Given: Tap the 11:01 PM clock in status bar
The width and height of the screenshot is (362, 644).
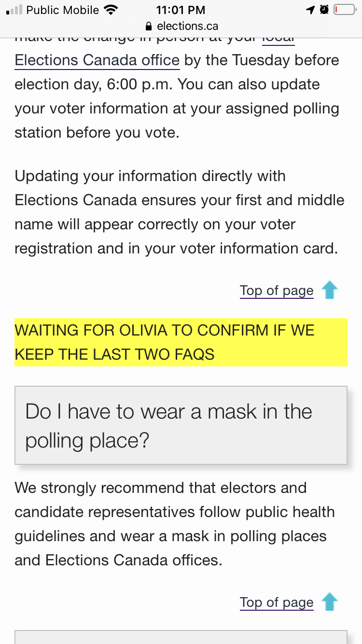Looking at the screenshot, I should pos(181,10).
